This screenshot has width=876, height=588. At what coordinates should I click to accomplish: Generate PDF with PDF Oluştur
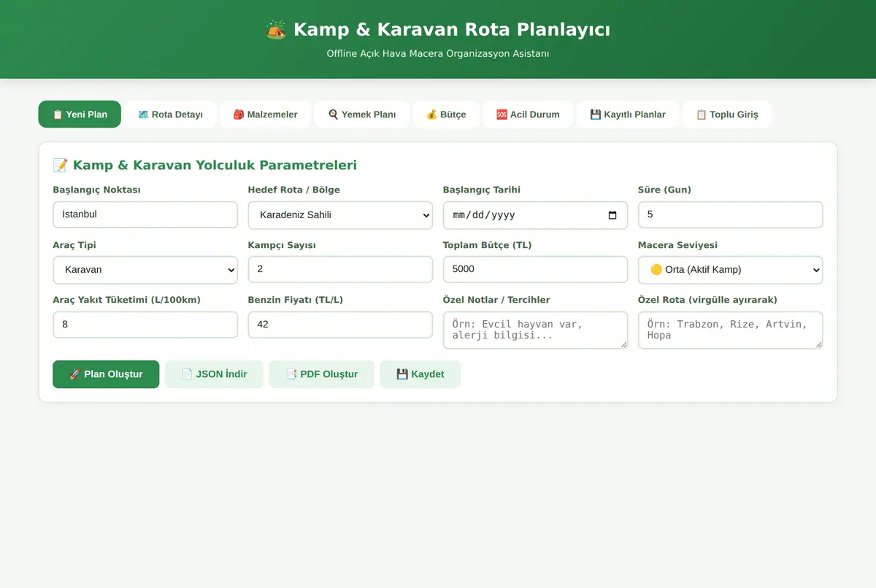click(x=321, y=374)
